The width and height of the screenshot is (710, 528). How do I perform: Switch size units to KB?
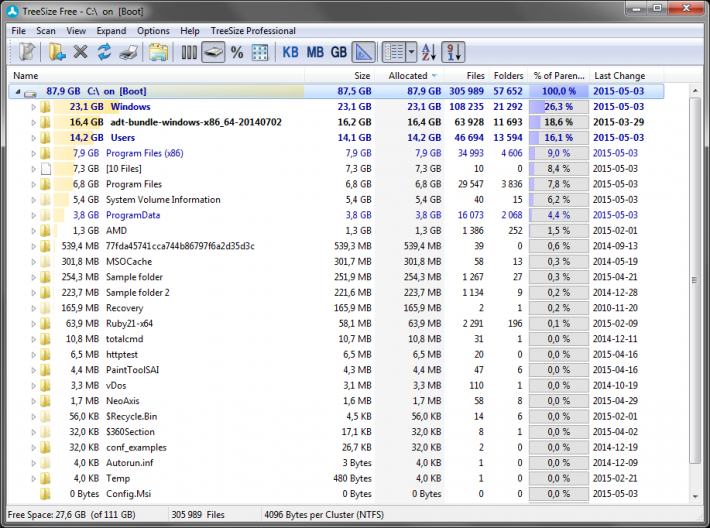tap(290, 52)
